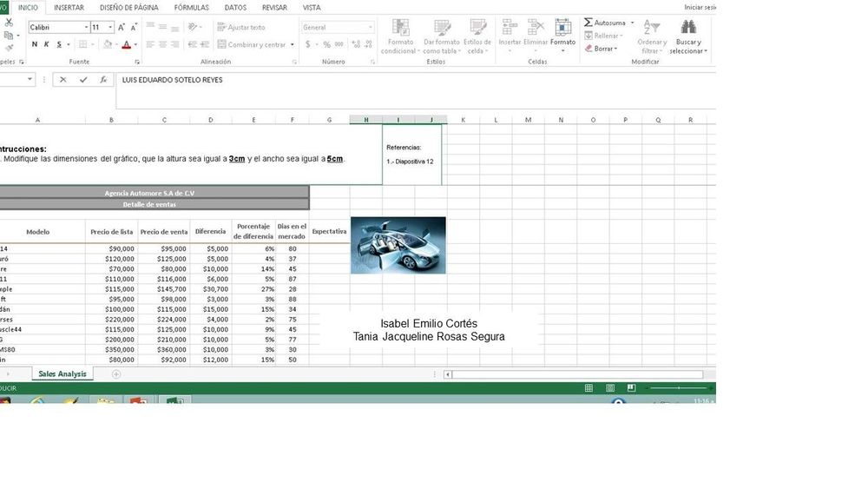Toggle underline (S) formatting

(59, 44)
